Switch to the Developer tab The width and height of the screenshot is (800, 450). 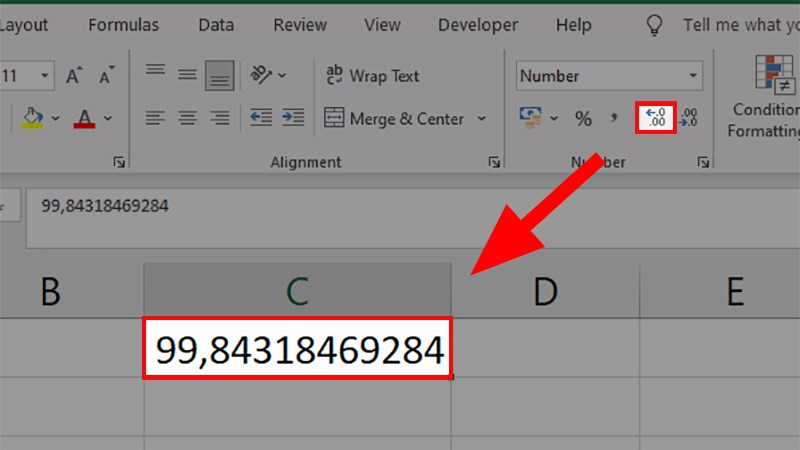coord(478,25)
